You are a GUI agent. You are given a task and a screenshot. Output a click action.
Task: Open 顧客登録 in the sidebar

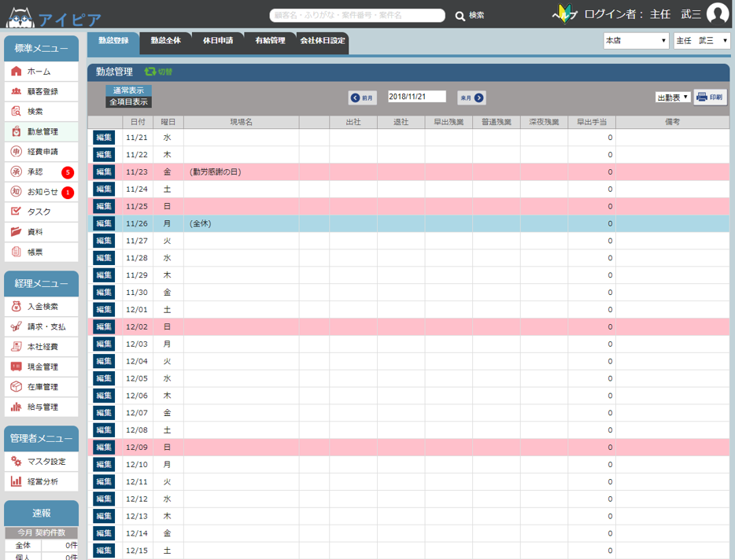(x=41, y=92)
